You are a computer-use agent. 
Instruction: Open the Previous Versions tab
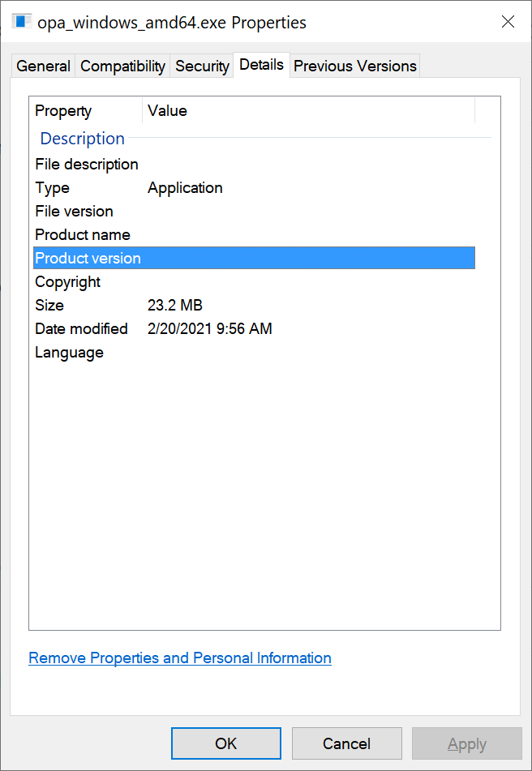coord(355,66)
